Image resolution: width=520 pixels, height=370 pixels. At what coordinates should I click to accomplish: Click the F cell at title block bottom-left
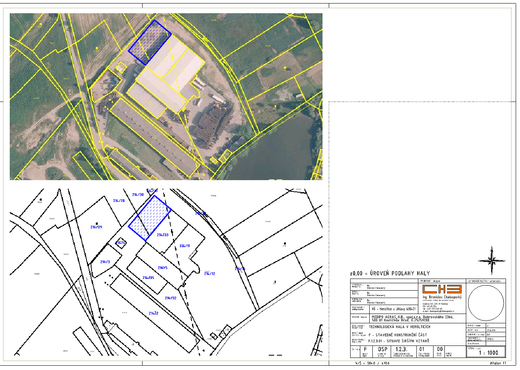click(366, 351)
